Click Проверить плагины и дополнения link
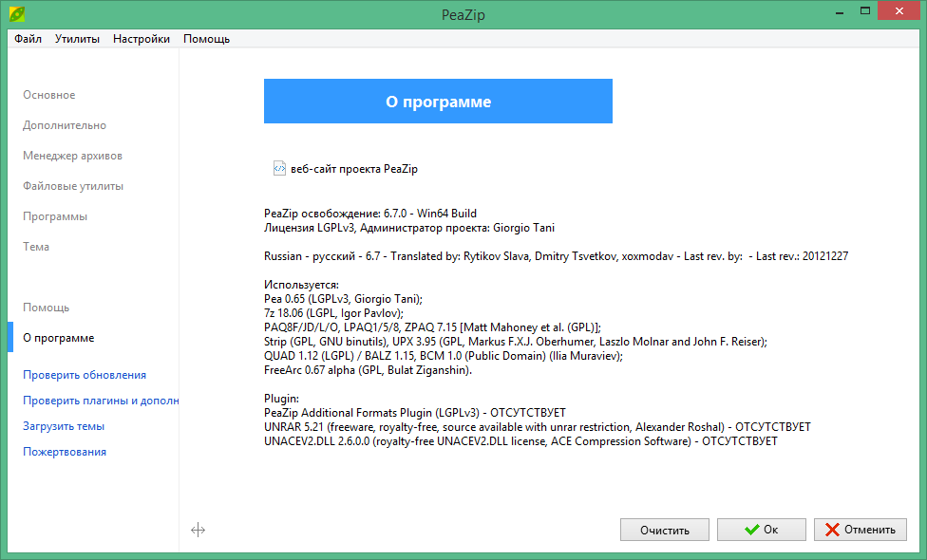The height and width of the screenshot is (560, 927). (x=101, y=401)
